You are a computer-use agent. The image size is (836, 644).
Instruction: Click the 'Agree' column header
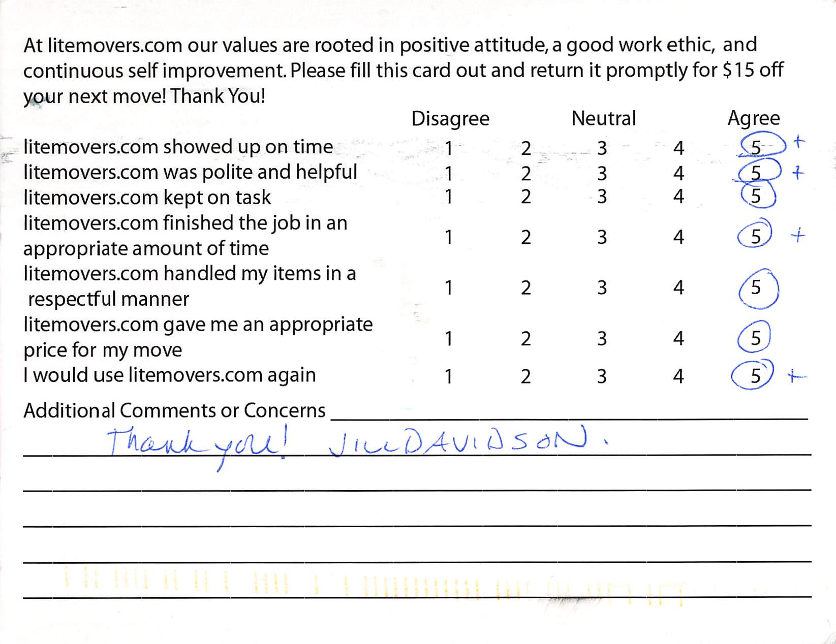pyautogui.click(x=753, y=118)
